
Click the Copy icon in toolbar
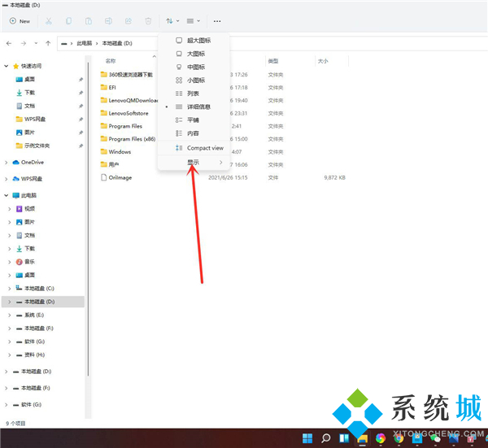pos(68,21)
